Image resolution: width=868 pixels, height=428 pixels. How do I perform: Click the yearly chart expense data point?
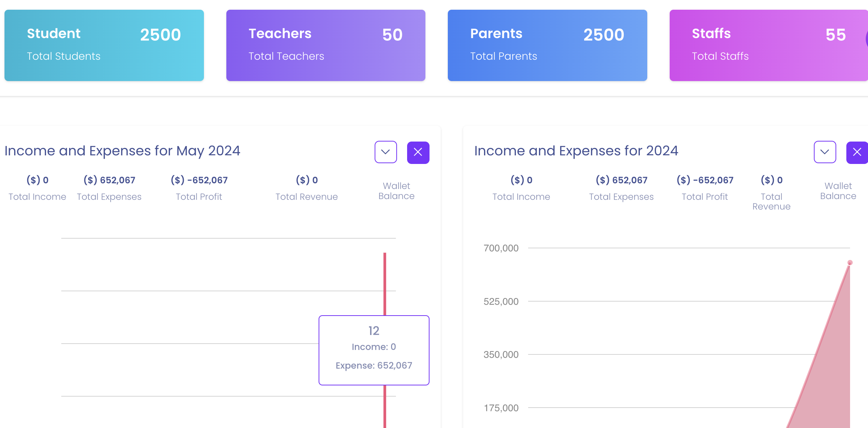tap(850, 263)
